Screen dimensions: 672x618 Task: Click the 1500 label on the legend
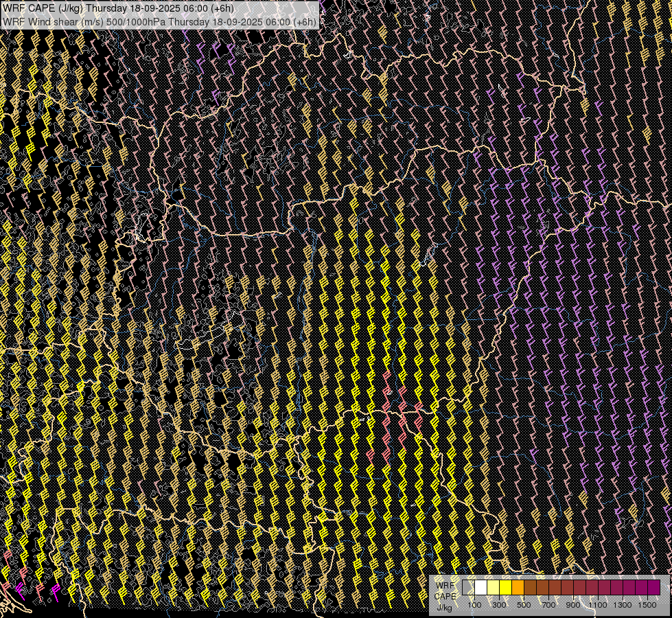tap(647, 605)
